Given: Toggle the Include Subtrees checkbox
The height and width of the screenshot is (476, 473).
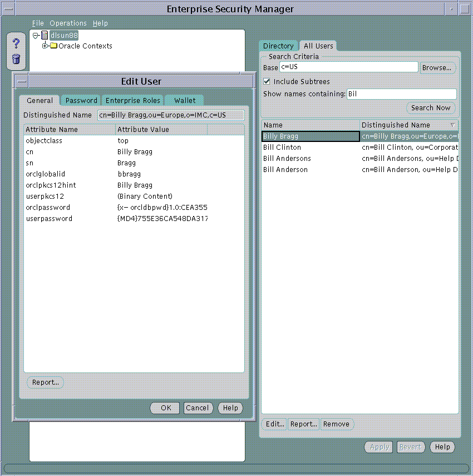Looking at the screenshot, I should coord(267,81).
